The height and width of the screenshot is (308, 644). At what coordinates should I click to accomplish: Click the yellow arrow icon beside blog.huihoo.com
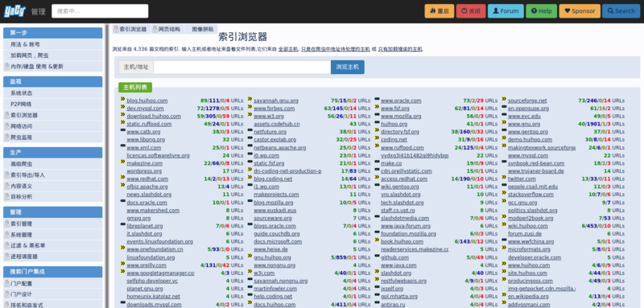[123, 99]
